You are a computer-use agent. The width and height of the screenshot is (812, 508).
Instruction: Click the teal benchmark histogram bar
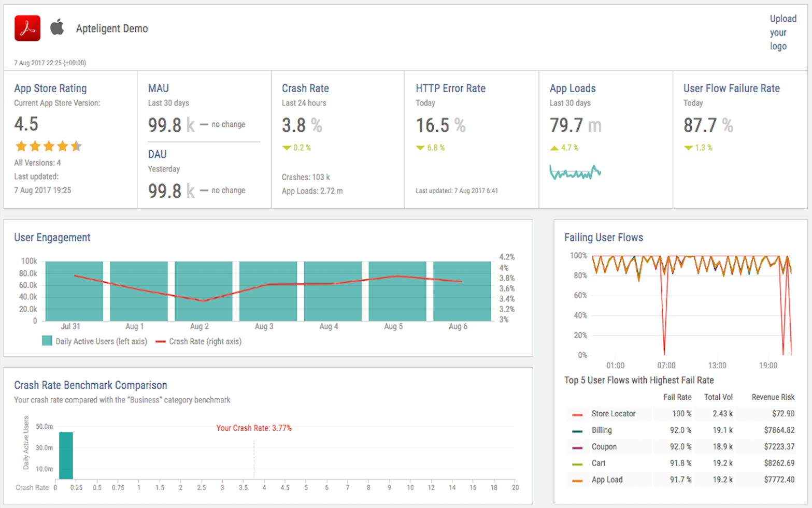[x=66, y=456]
